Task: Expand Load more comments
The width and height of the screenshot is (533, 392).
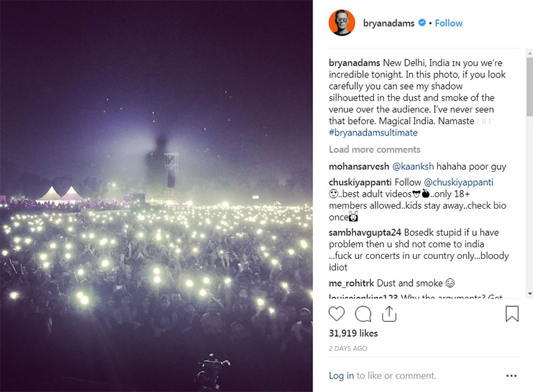Action: 374,149
